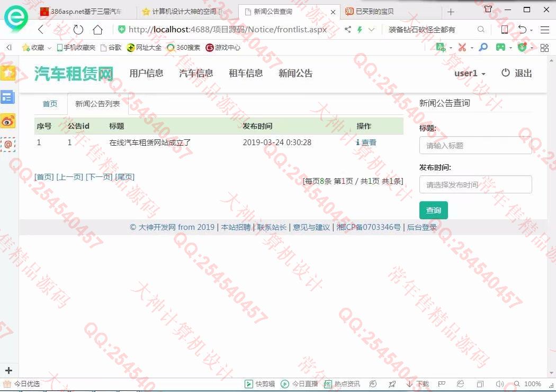Click the [下一页] pagination link
The width and height of the screenshot is (556, 392).
pyautogui.click(x=99, y=177)
